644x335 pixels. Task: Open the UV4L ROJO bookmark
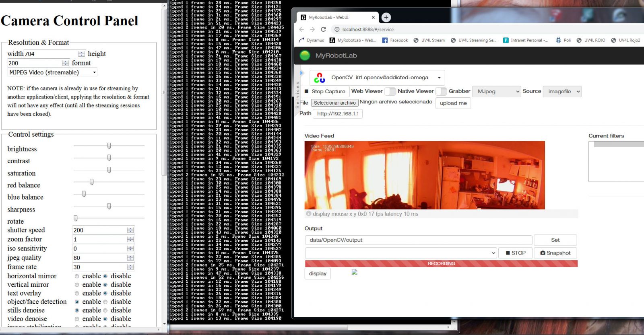591,40
